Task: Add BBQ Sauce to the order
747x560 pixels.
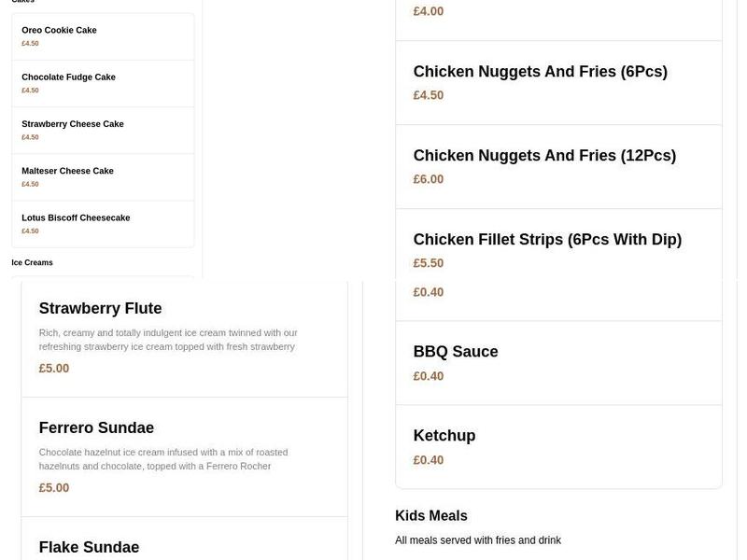Action: pos(457,351)
